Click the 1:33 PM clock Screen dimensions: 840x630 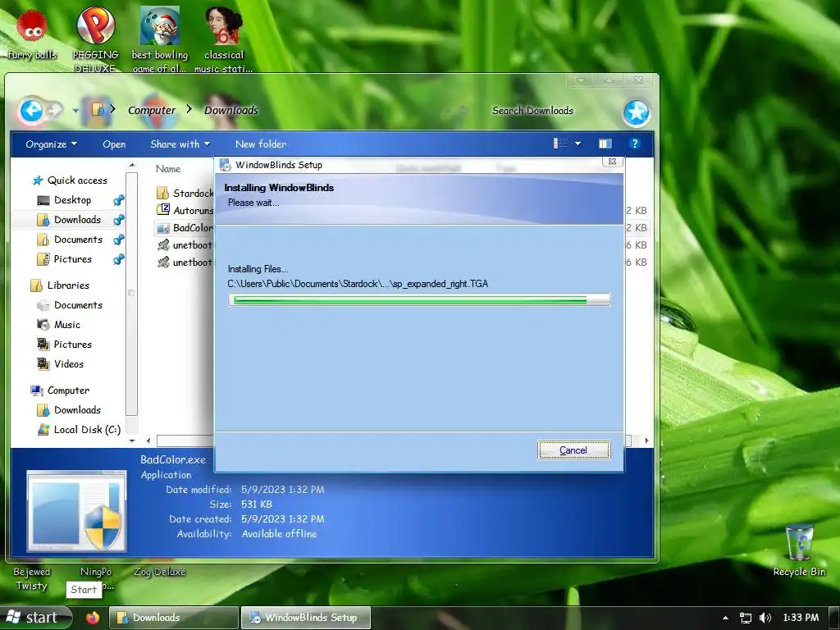[x=801, y=618]
